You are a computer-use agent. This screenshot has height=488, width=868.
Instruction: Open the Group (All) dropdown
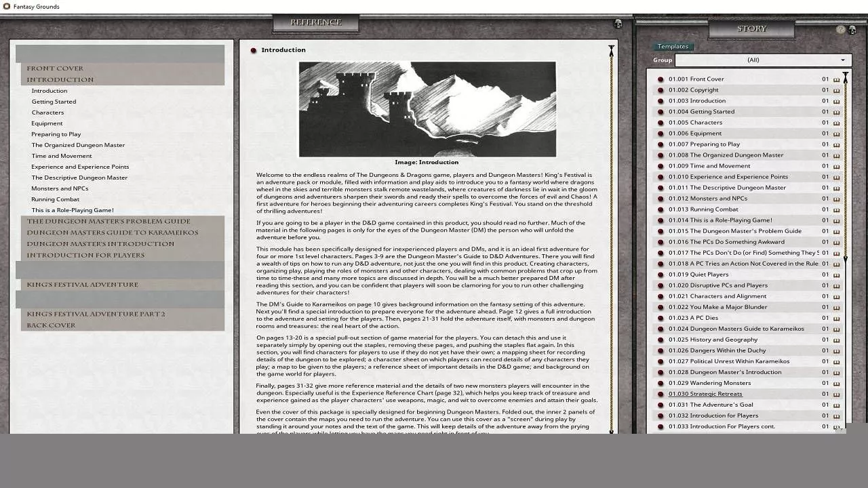(763, 60)
